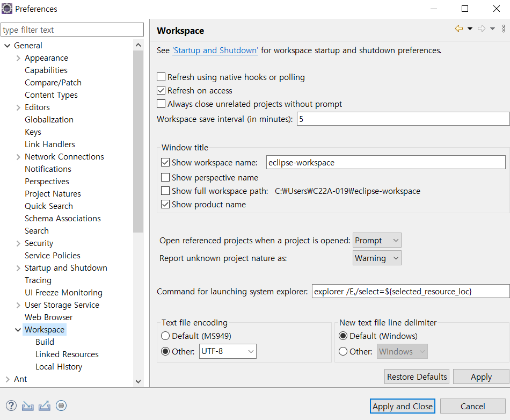Enable Show perspective name

(x=165, y=177)
